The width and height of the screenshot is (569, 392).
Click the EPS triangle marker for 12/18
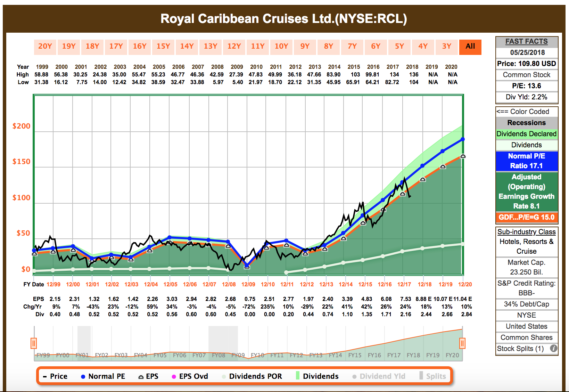(423, 180)
